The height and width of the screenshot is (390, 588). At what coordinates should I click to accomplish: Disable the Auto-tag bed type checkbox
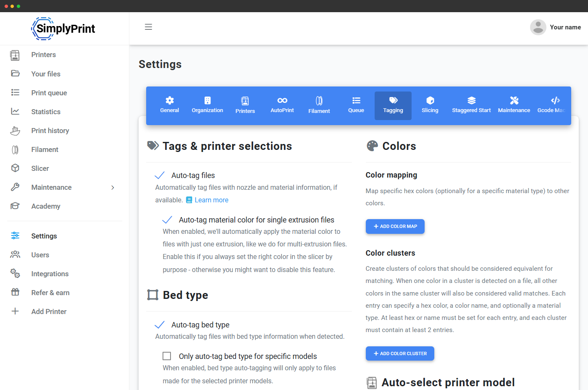(x=160, y=325)
